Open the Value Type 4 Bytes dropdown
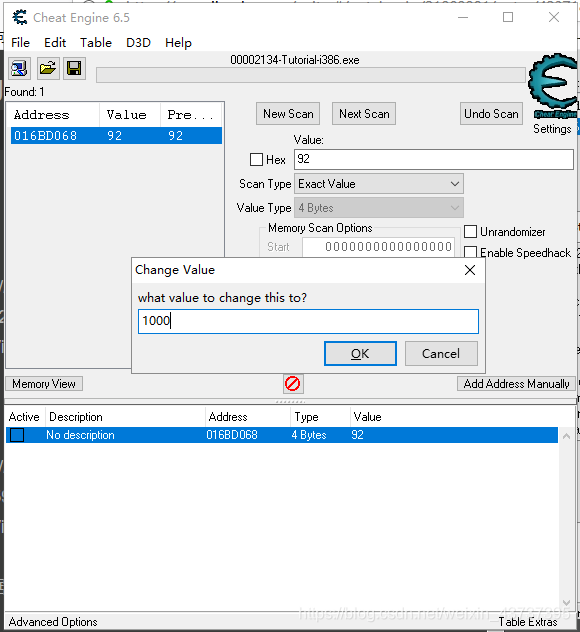This screenshot has width=580, height=632. [378, 208]
